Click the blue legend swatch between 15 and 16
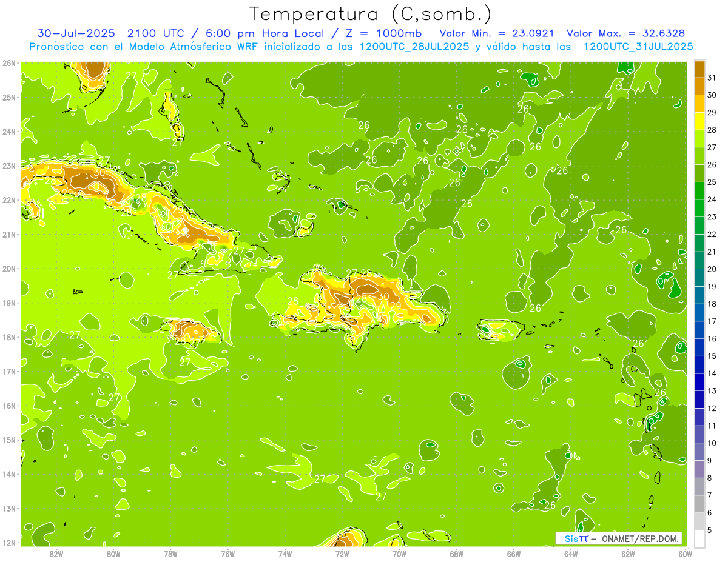 point(699,347)
